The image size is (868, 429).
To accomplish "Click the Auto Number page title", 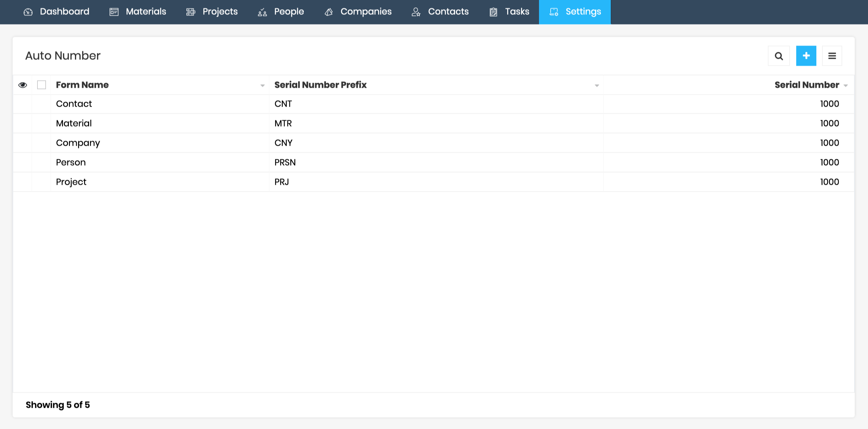I will point(63,56).
